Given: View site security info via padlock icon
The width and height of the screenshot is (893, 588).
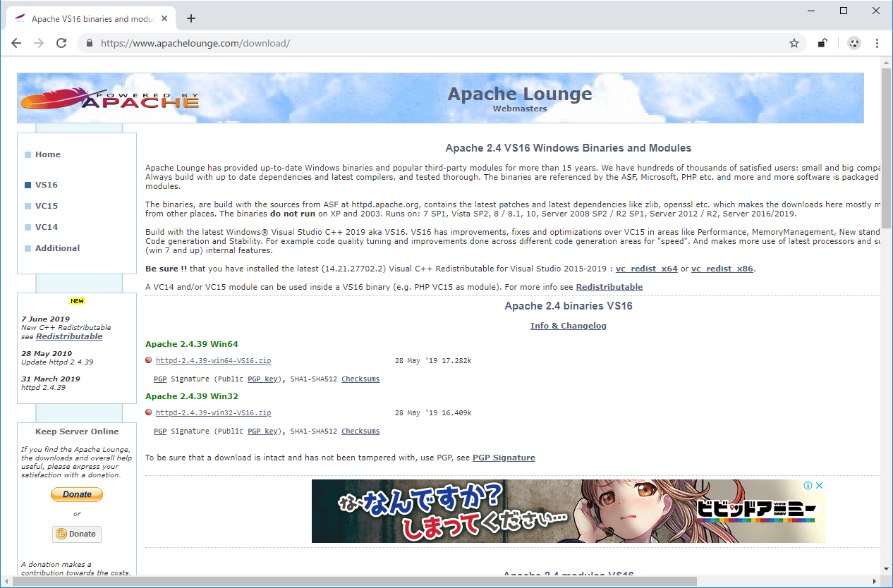Looking at the screenshot, I should [x=90, y=43].
